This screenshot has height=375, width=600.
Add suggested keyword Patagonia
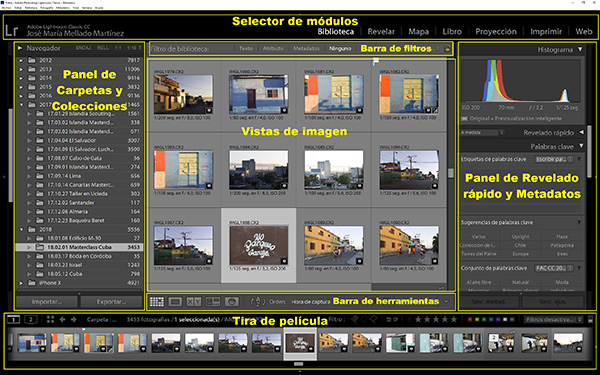[562, 245]
